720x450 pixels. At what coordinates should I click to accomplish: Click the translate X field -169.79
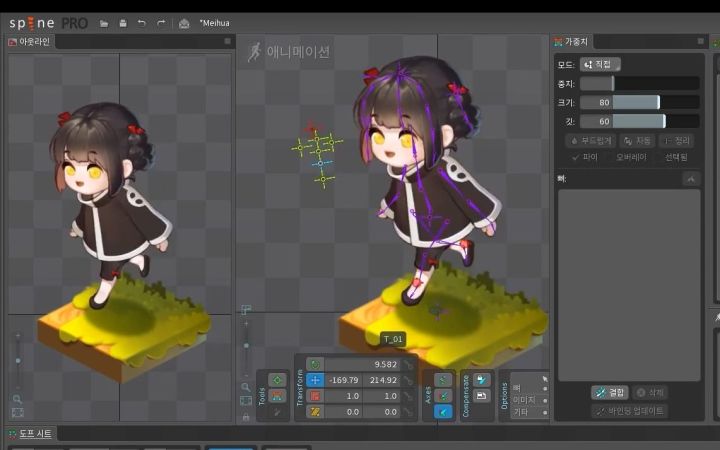click(x=344, y=380)
